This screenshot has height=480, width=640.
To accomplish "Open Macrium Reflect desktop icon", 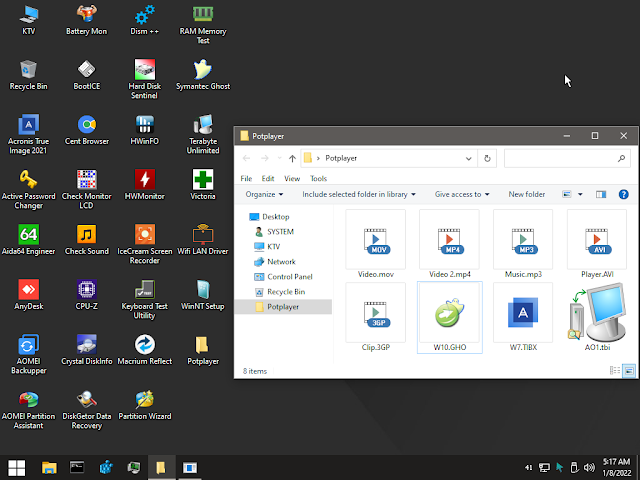I will (144, 350).
